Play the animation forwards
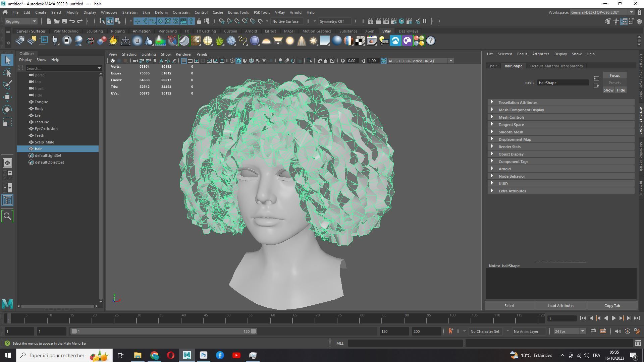The height and width of the screenshot is (362, 644). (x=613, y=318)
